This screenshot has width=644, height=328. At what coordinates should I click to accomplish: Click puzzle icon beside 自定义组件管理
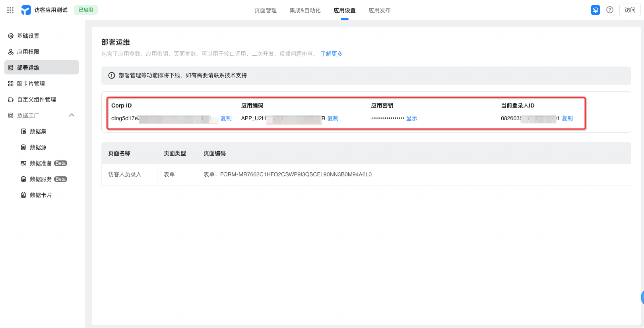pos(11,100)
